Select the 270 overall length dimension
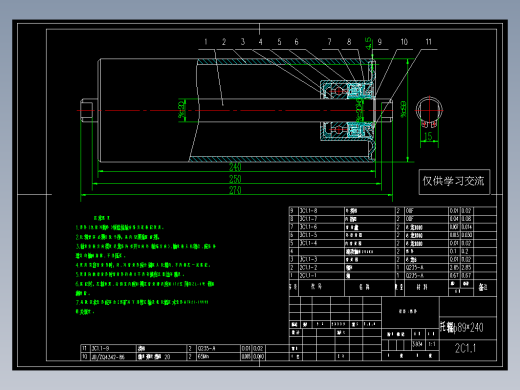 pos(235,190)
